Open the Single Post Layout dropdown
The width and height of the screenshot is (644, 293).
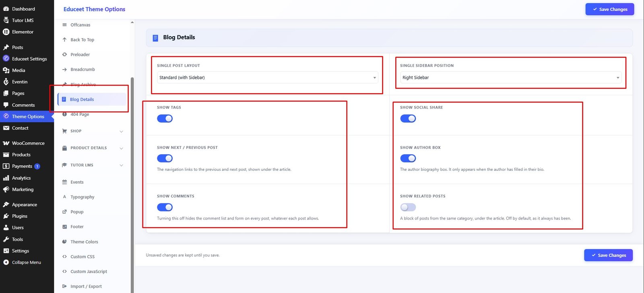[267, 78]
